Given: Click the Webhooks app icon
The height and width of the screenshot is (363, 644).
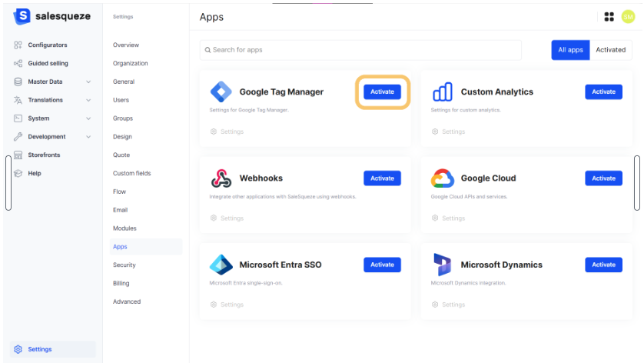Looking at the screenshot, I should tap(221, 178).
